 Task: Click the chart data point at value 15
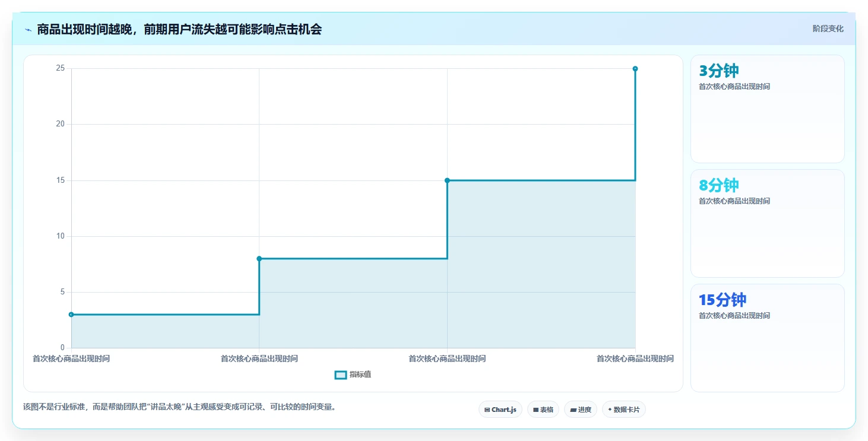pyautogui.click(x=447, y=180)
